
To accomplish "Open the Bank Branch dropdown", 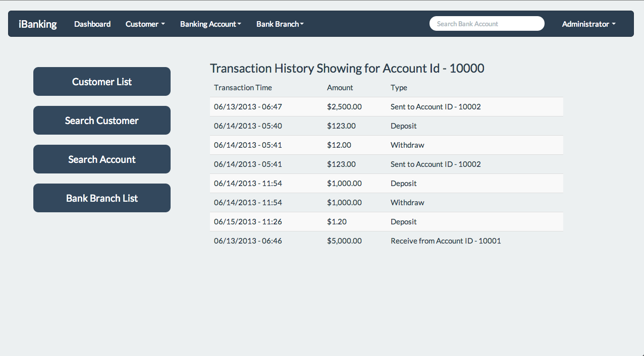I will [x=280, y=24].
